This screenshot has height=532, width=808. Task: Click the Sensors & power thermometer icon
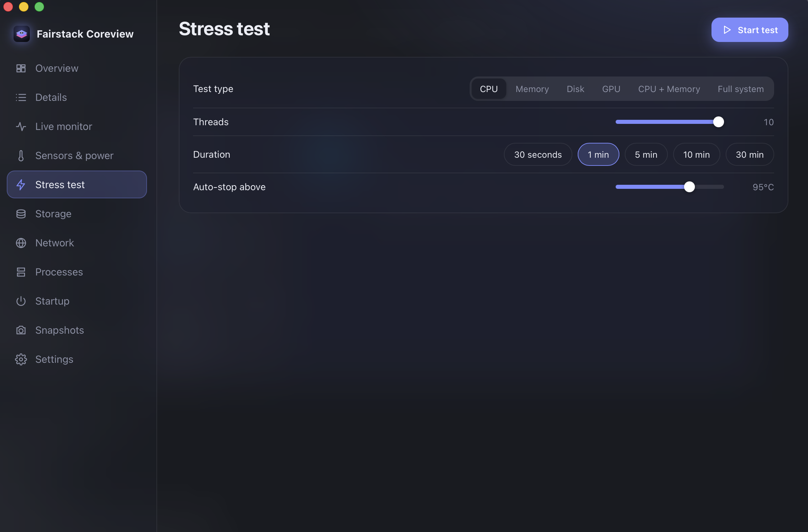pos(21,156)
